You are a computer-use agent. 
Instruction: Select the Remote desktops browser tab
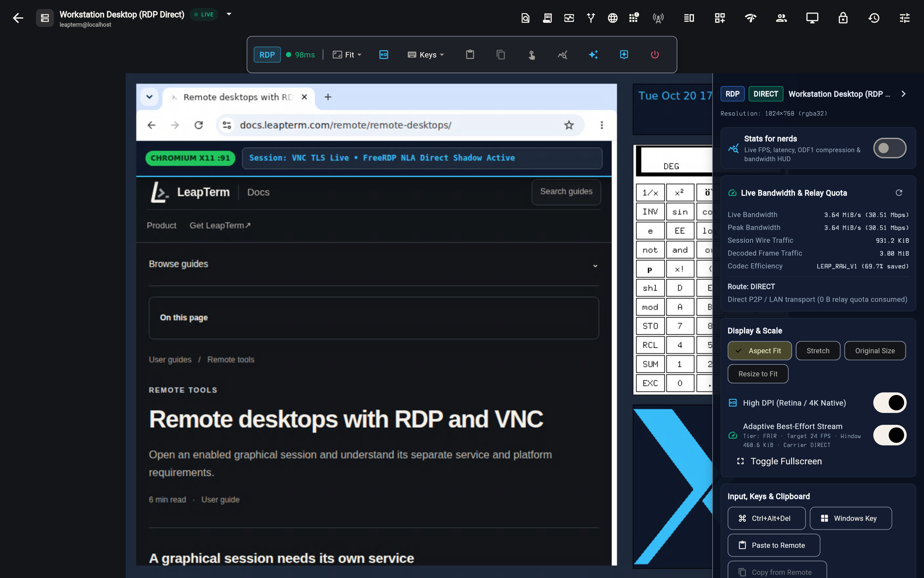[x=239, y=97]
